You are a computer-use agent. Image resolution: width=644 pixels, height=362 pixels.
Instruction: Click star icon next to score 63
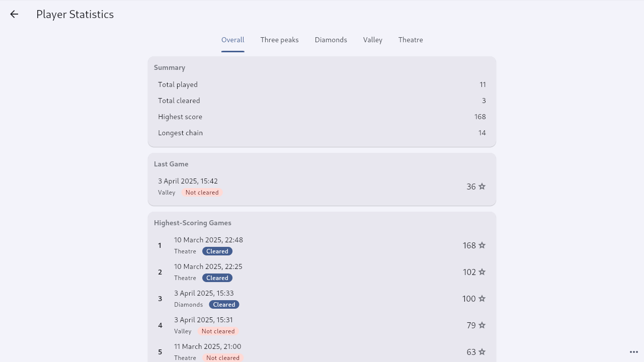(482, 352)
